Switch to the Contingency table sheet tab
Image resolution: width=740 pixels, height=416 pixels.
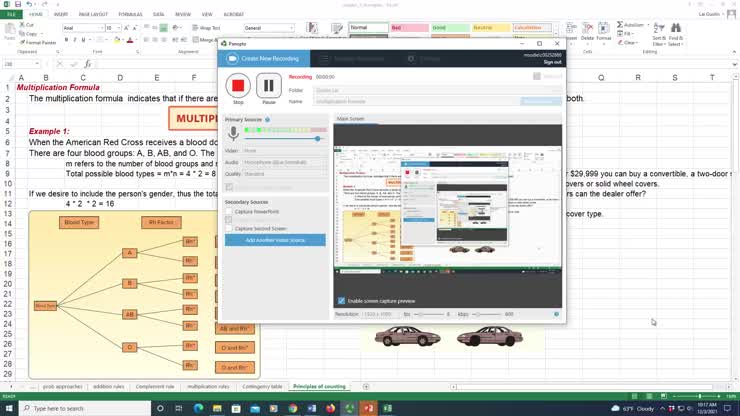(x=261, y=386)
